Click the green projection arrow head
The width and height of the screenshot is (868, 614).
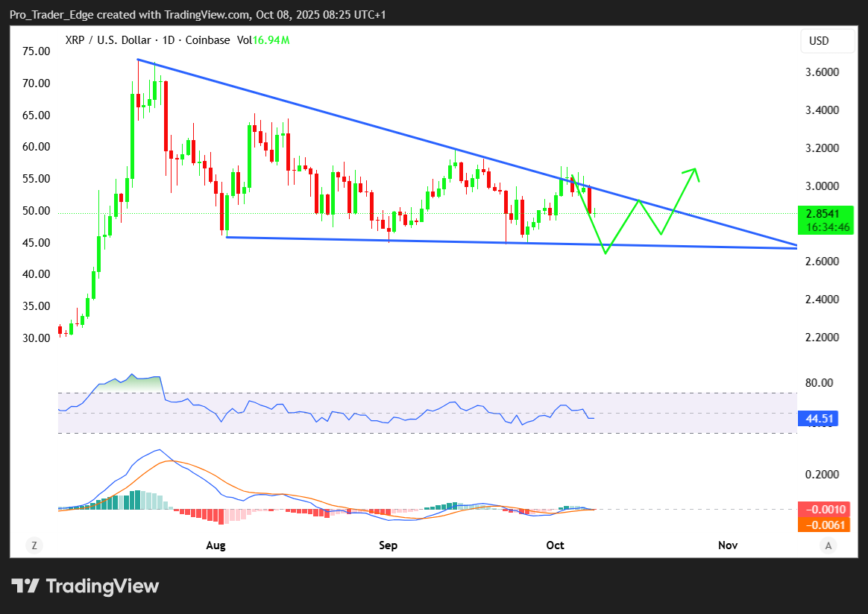(694, 173)
